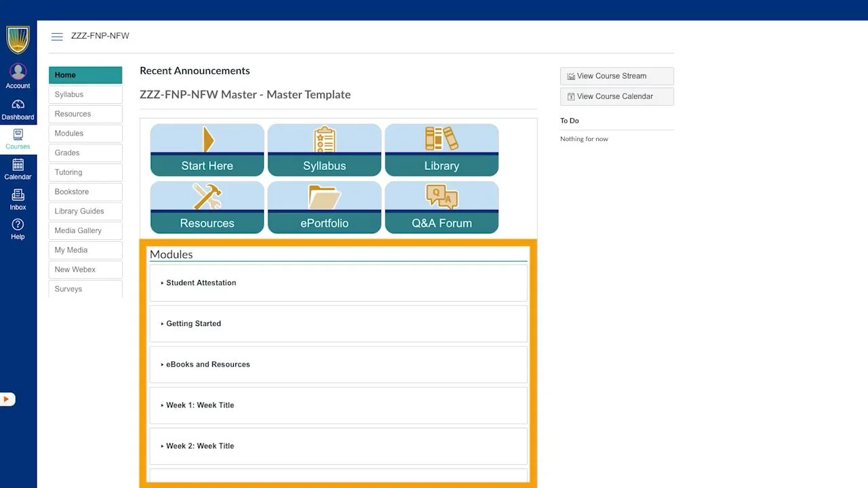
Task: Open the Account icon in global navigation
Action: (18, 76)
